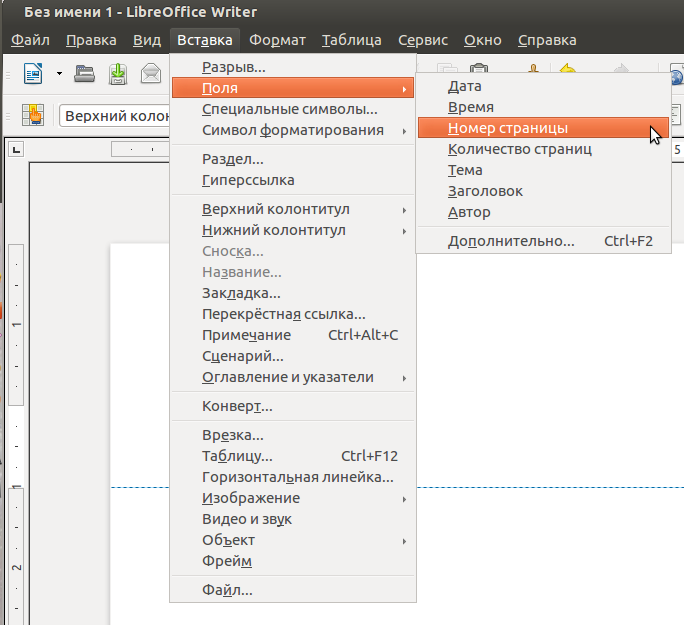
Task: Open Дополнительно... fields dialog (Ctrl+F2)
Action: point(543,241)
